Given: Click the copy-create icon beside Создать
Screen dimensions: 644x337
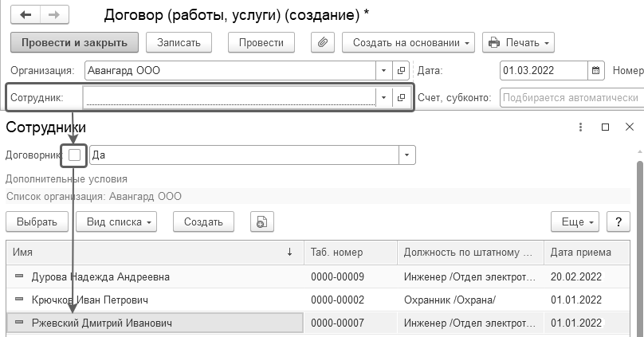Looking at the screenshot, I should coord(261,222).
